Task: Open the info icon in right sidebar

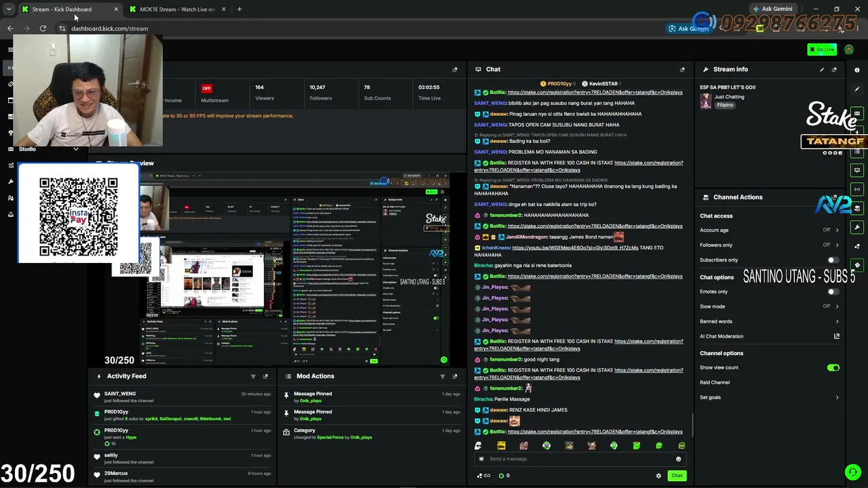Action: pos(857,70)
